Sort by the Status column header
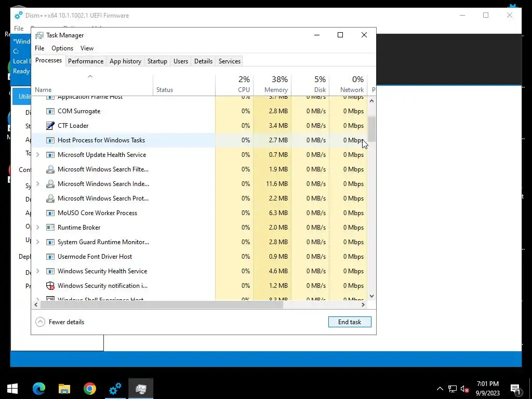The height and width of the screenshot is (399, 532). pos(184,85)
